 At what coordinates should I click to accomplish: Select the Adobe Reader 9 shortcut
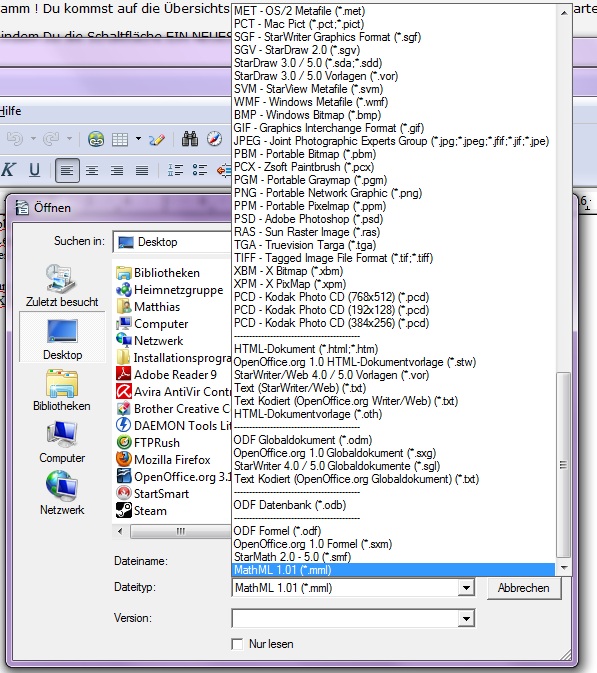click(167, 375)
